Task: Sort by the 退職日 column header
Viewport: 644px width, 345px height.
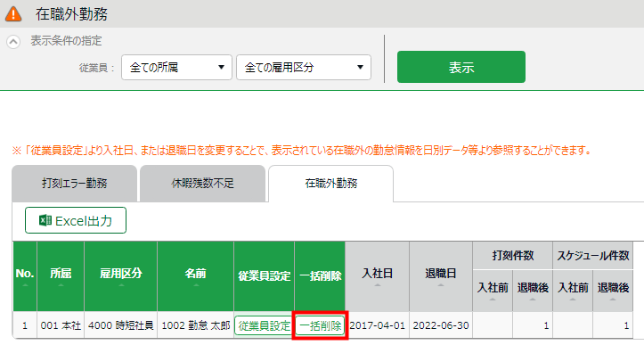Action: pyautogui.click(x=441, y=276)
